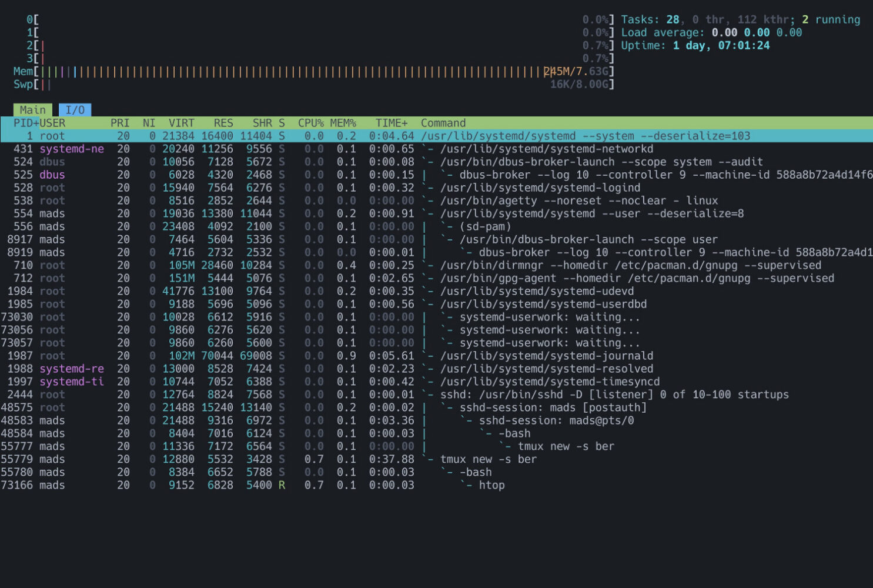This screenshot has width=873, height=588.
Task: Click the NI column header
Action: point(149,123)
